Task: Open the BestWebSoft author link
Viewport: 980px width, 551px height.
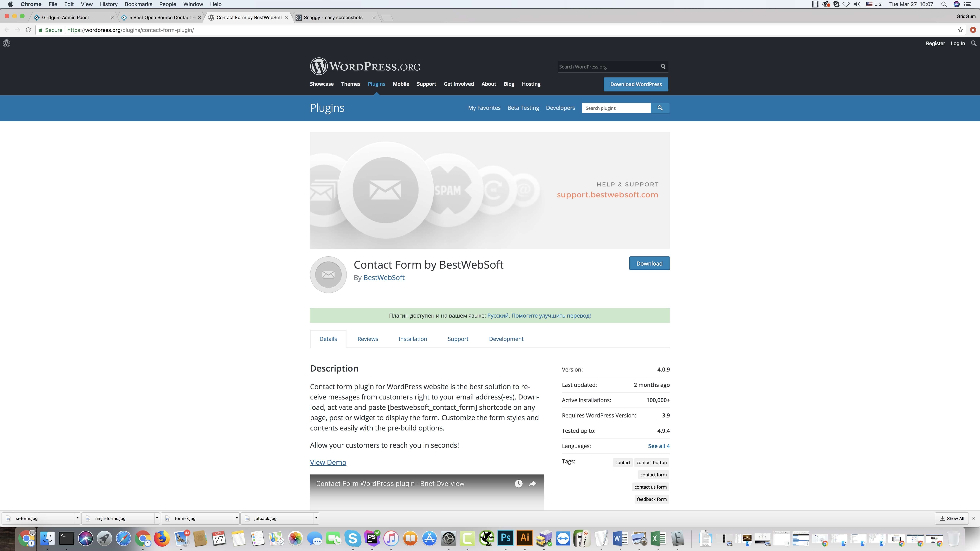Action: tap(384, 278)
